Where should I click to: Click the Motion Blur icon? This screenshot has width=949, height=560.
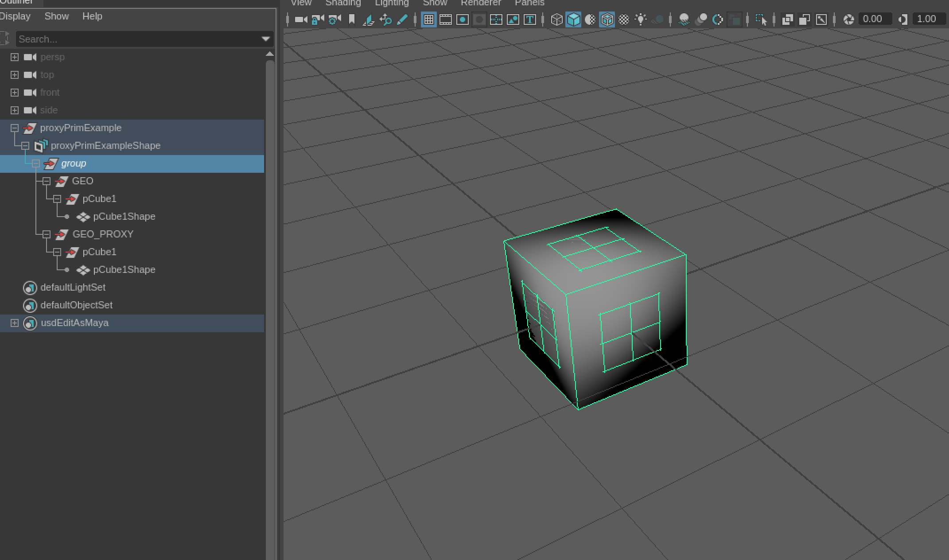click(x=701, y=19)
